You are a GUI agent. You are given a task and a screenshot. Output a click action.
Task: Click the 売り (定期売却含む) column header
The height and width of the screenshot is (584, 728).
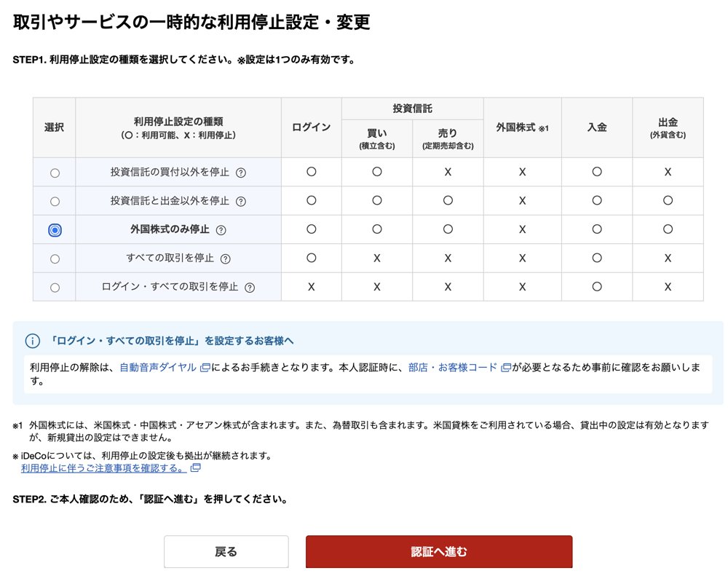pos(448,139)
